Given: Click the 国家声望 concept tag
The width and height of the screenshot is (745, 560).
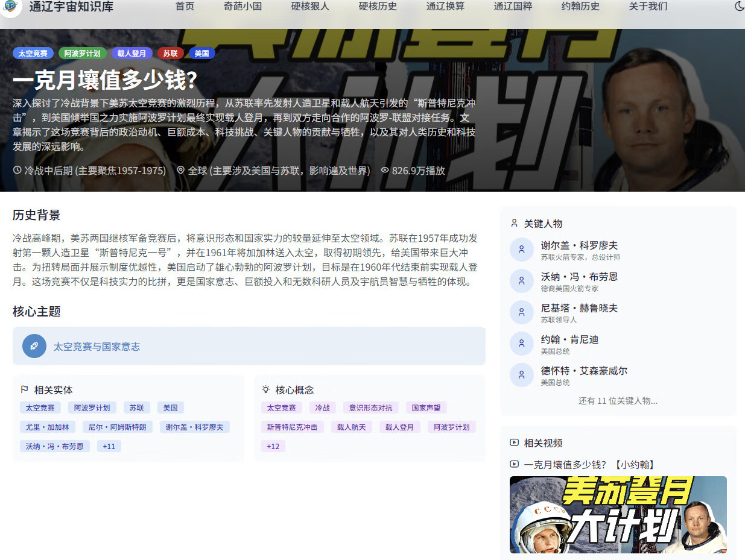Looking at the screenshot, I should [x=426, y=407].
